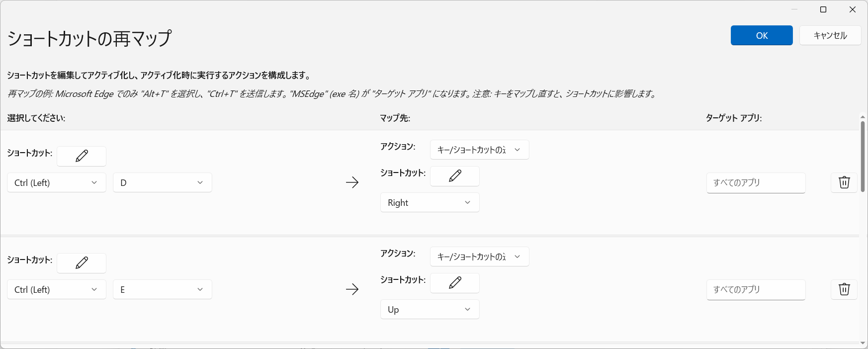Open Ctrl (Left) dropdown in E row
Viewport: 868px width, 349px height.
tap(57, 289)
